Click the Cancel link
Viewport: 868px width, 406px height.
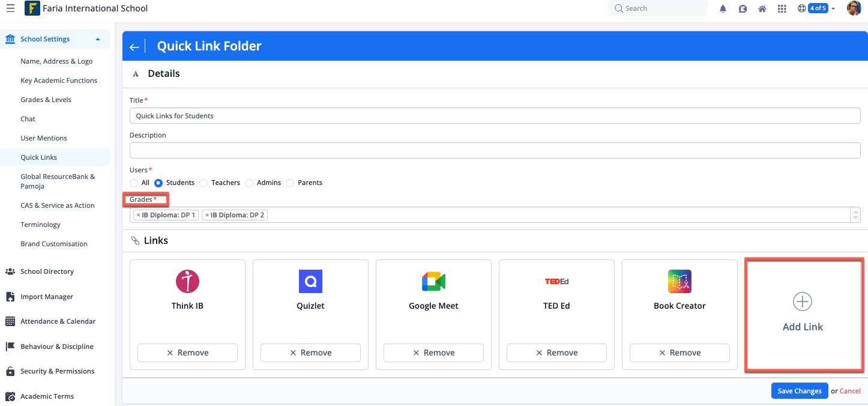pos(850,391)
